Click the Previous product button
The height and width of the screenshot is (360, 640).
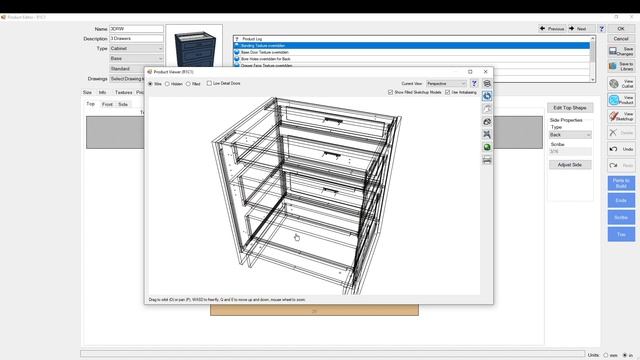(x=552, y=29)
